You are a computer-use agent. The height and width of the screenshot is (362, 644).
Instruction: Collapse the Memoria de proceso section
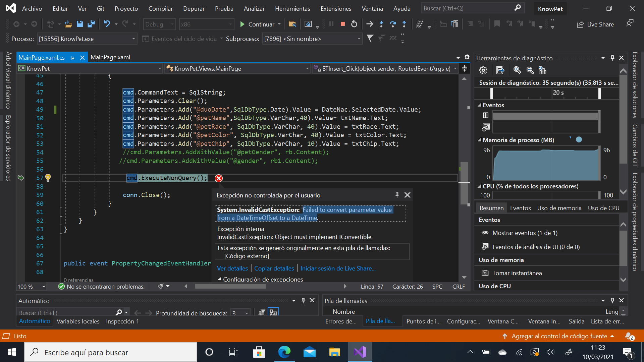point(480,140)
